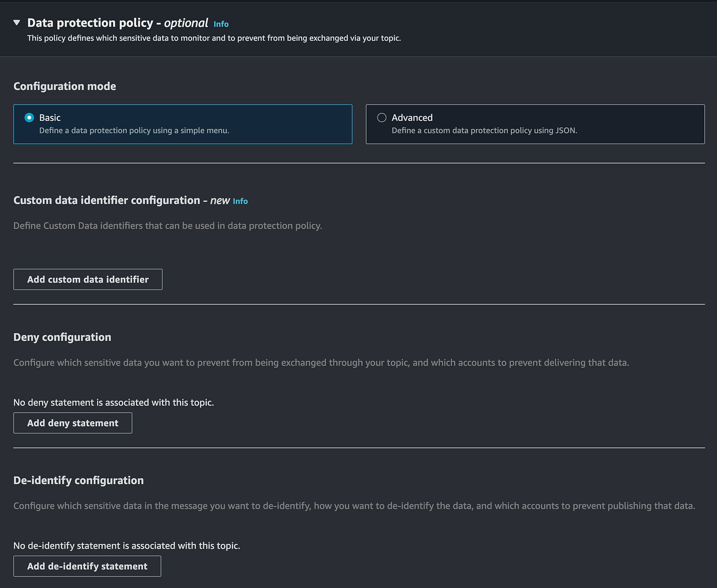Click the 'using a simple menu' Basic description

(134, 130)
